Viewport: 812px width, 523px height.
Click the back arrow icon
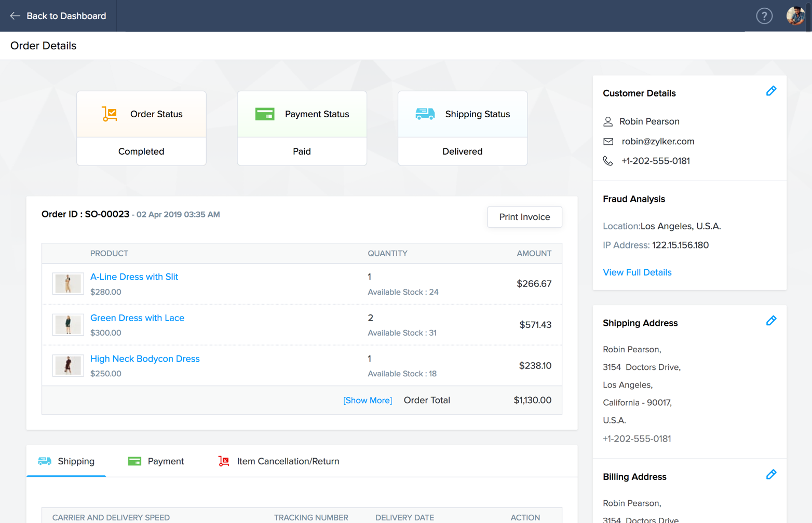click(15, 16)
